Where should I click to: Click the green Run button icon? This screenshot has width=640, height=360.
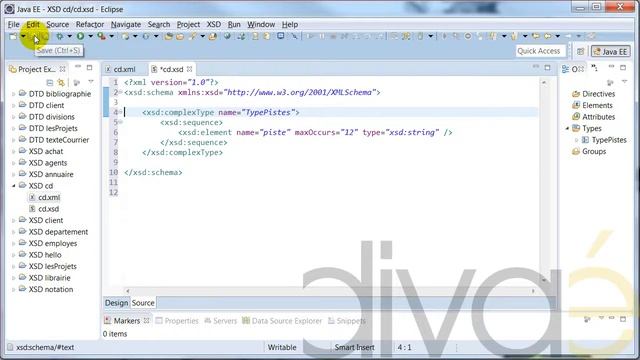pyautogui.click(x=80, y=36)
